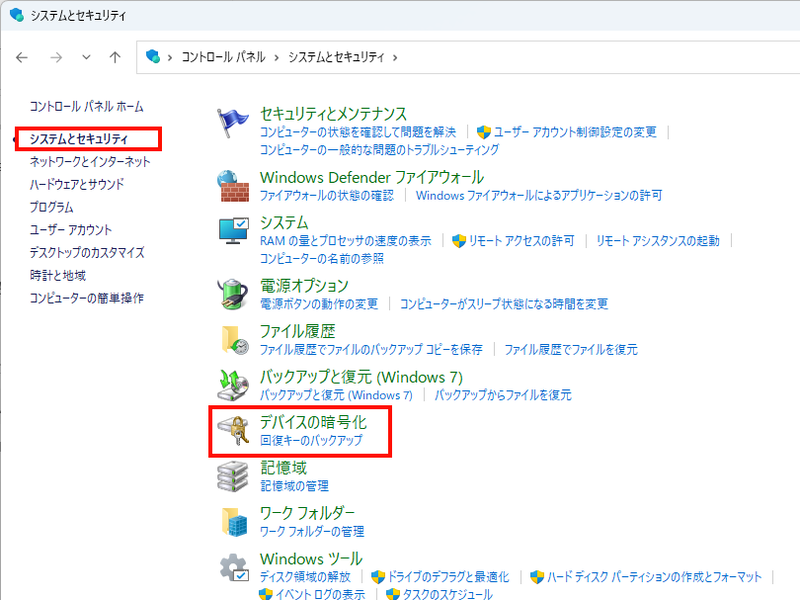The image size is (800, 600).
Task: Open the 記憶域 heading
Action: coord(283,468)
